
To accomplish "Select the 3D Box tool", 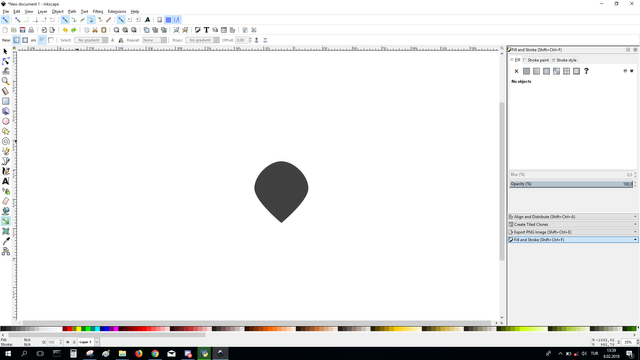I will pos(5,111).
